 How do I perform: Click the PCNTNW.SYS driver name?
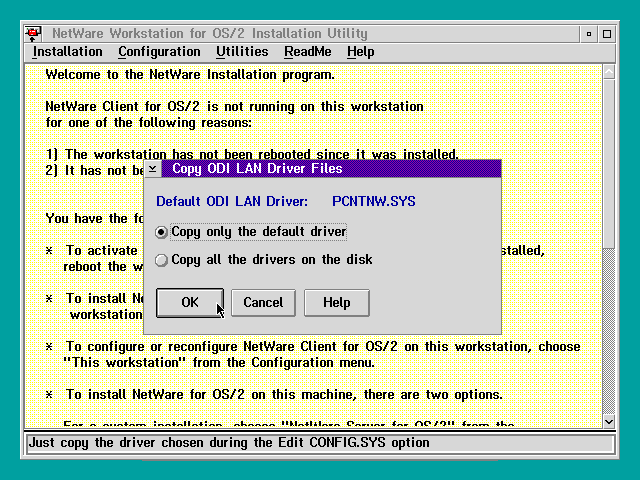[373, 202]
